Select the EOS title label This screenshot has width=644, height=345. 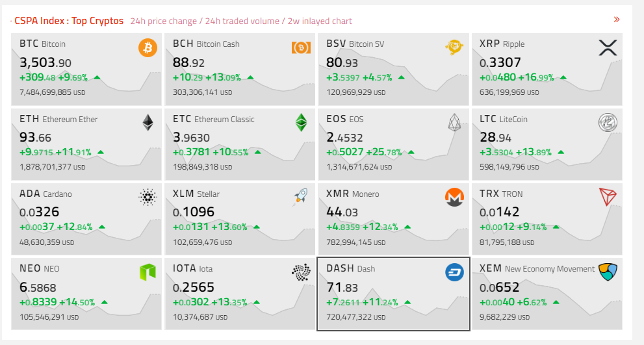click(345, 119)
